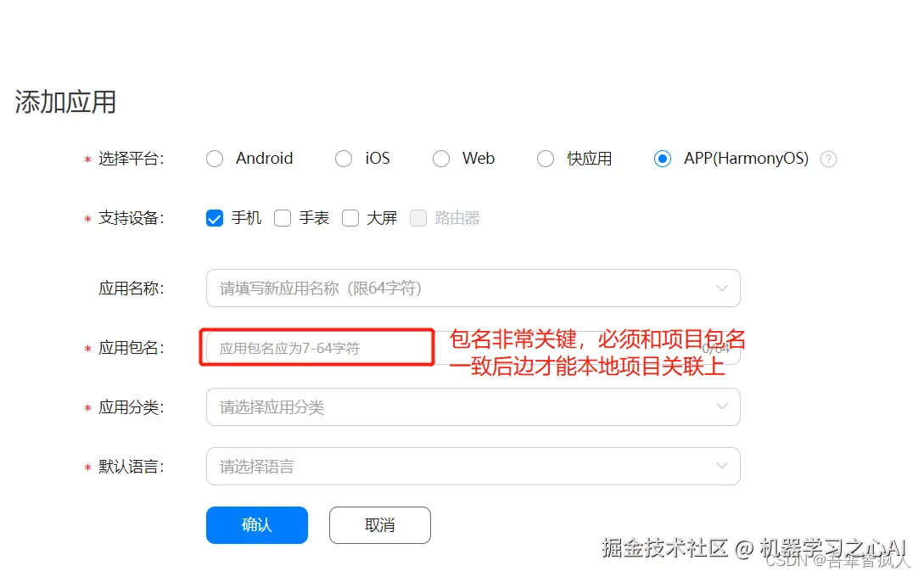Confirm with the blue 确认 button
The height and width of the screenshot is (577, 924).
(257, 525)
